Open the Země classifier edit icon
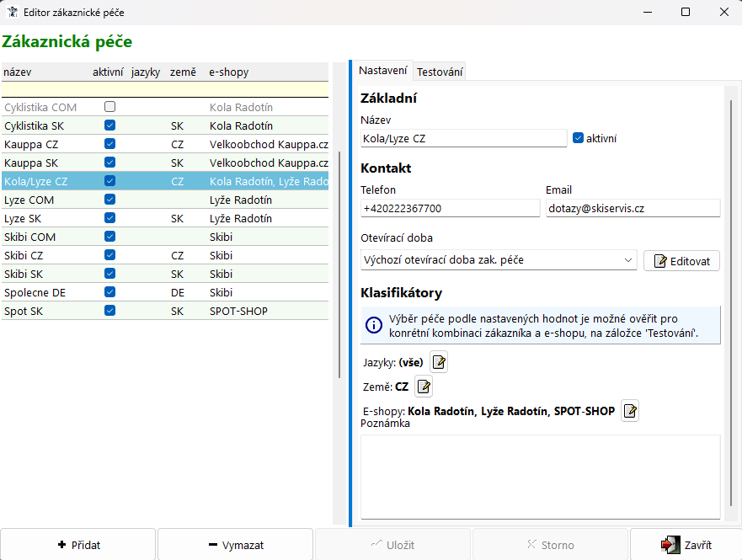This screenshot has height=560, width=742. click(x=424, y=387)
